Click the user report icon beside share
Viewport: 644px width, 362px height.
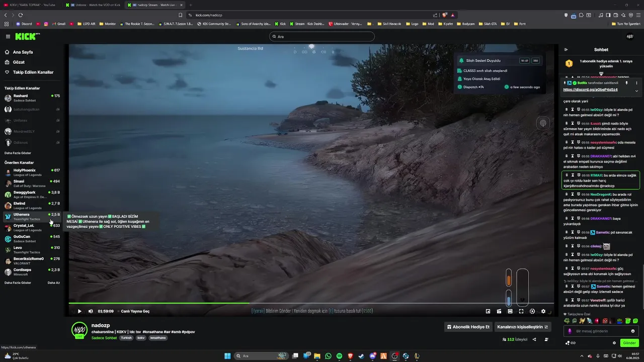547,339
